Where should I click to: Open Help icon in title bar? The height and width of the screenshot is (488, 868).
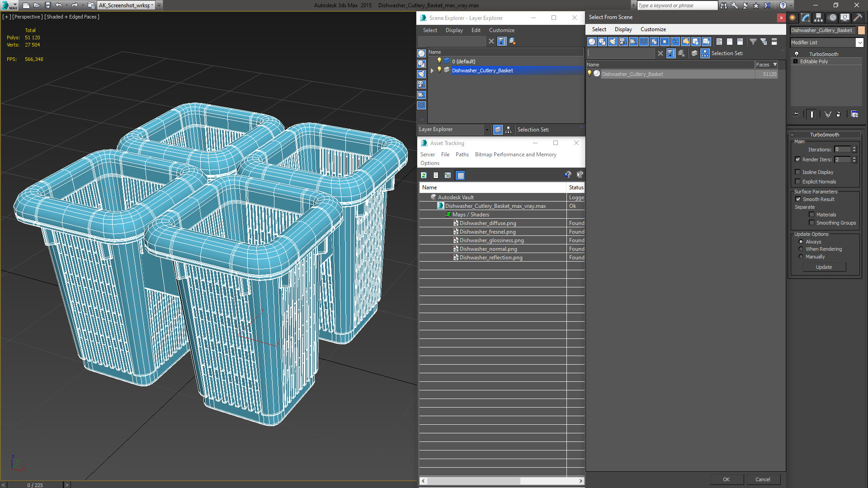click(x=783, y=5)
